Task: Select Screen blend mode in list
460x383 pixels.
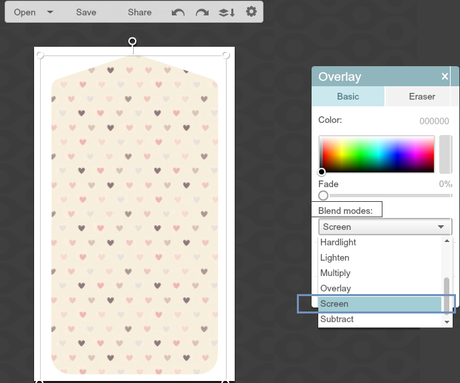Action: pos(380,304)
